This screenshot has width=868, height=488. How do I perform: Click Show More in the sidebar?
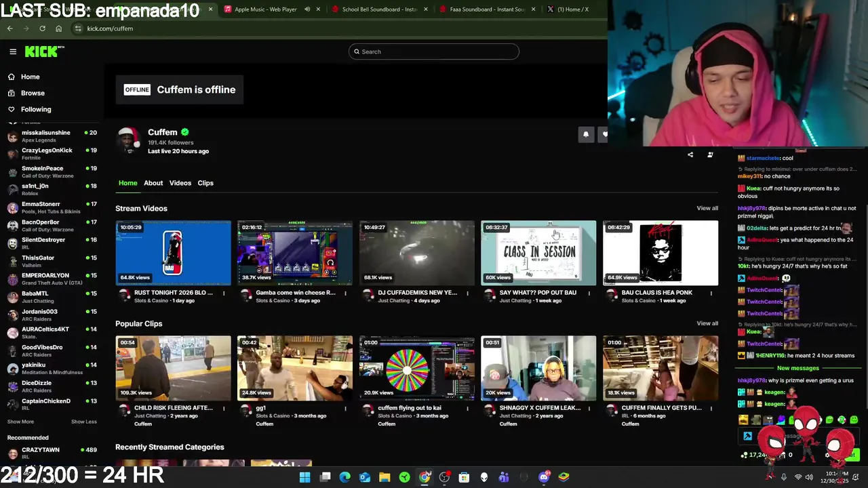point(20,422)
